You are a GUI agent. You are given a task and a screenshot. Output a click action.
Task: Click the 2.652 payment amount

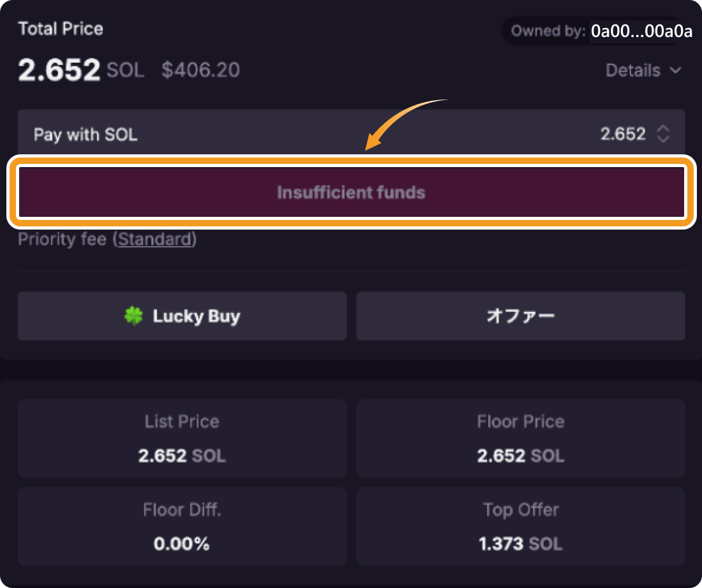623,134
